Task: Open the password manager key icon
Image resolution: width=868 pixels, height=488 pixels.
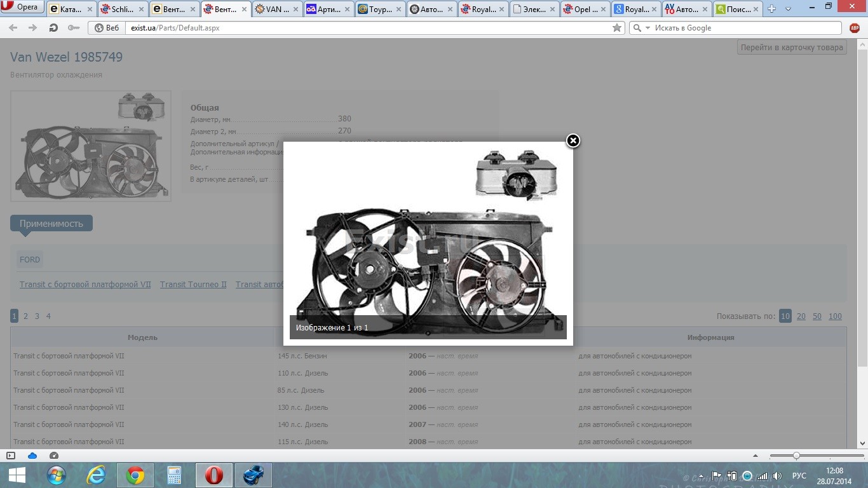Action: (x=74, y=28)
